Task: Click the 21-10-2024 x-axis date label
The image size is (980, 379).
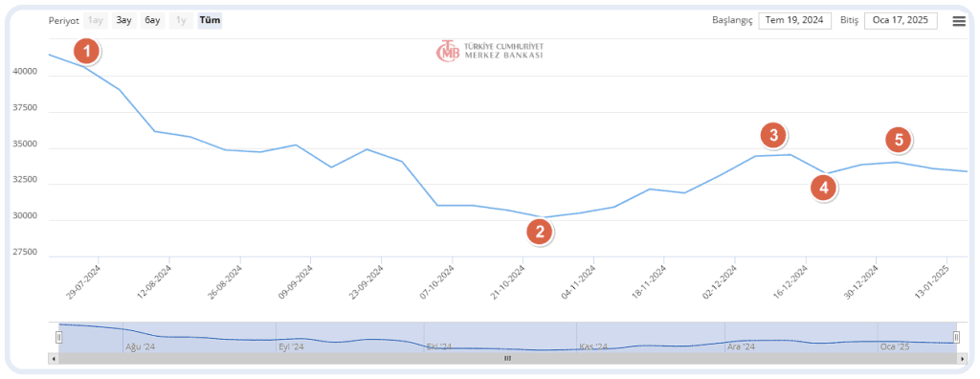Action: [x=507, y=282]
